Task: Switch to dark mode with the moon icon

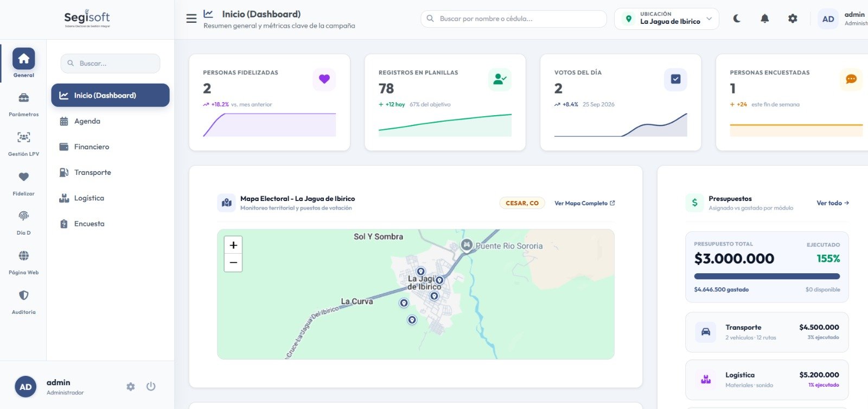Action: click(737, 18)
